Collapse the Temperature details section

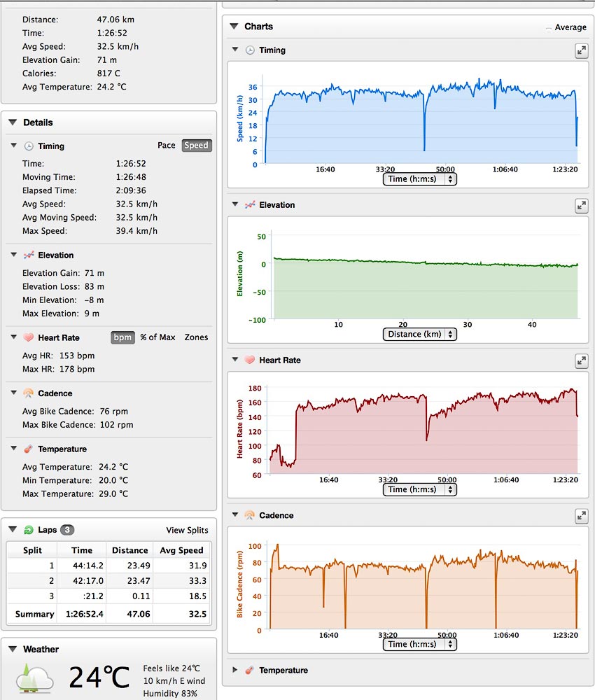click(14, 448)
